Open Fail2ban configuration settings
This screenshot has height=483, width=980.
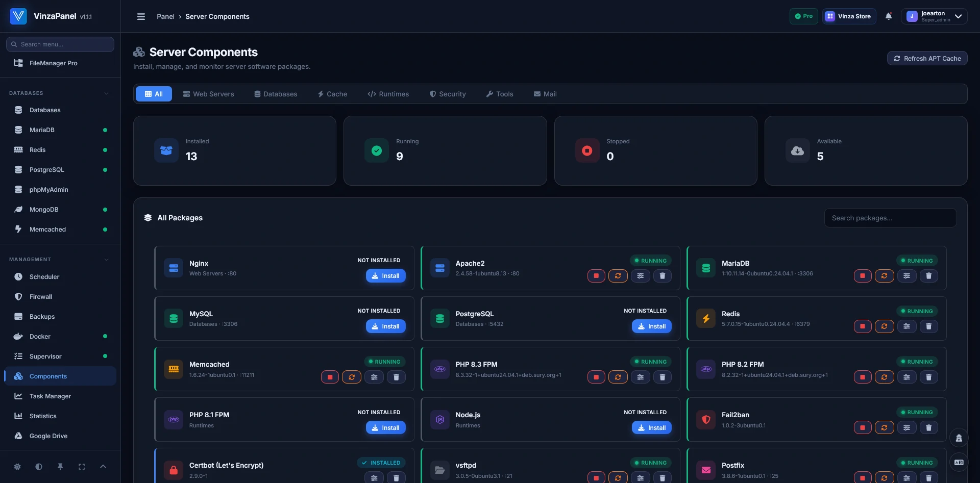pyautogui.click(x=906, y=427)
